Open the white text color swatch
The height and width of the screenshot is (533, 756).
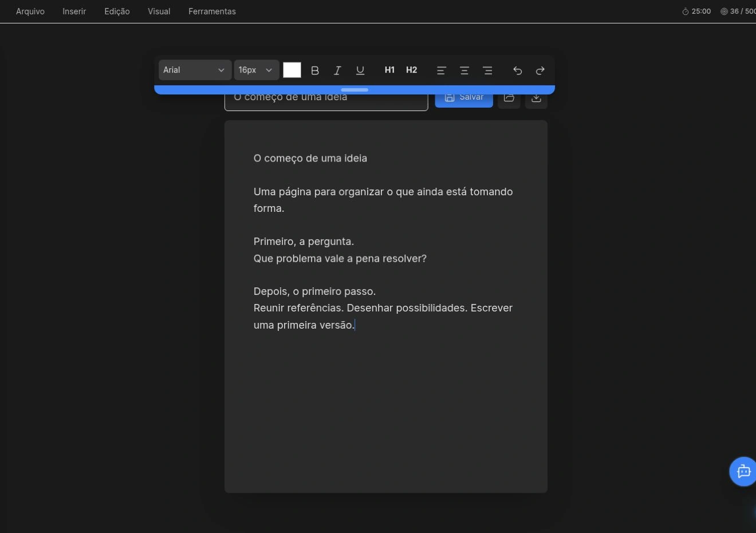(292, 70)
